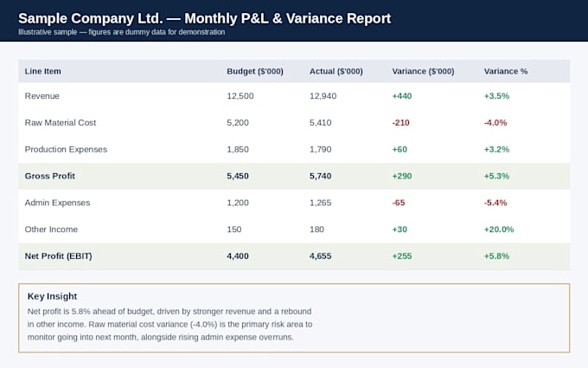The image size is (588, 368).
Task: Select the 'Line Item' column header
Action: pos(42,71)
